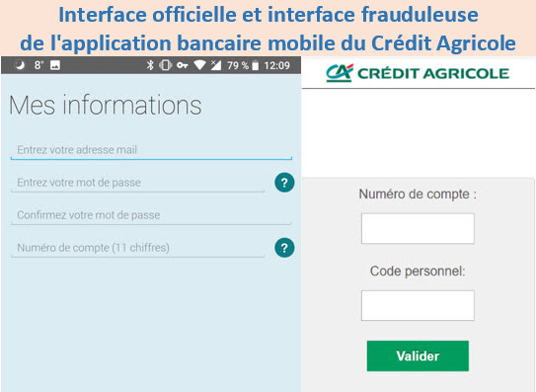Tap the vibrate mode status icon
The height and width of the screenshot is (392, 536).
(166, 65)
